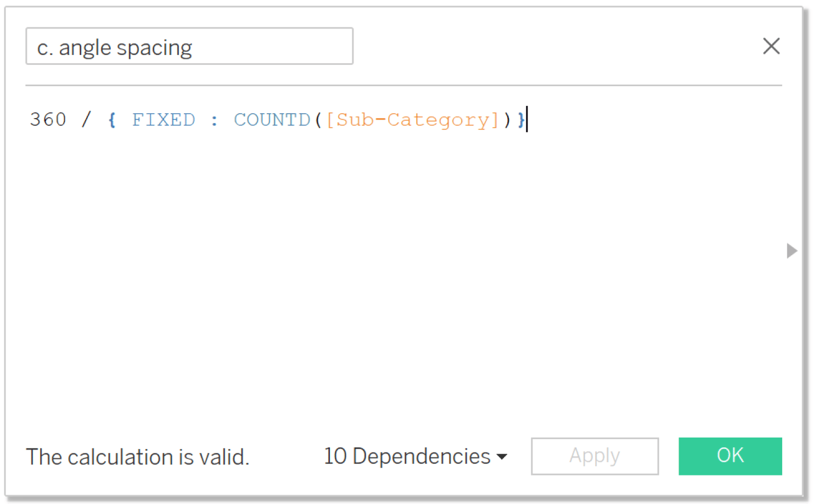The width and height of the screenshot is (813, 504).
Task: Click the closing curly brace in formula
Action: coord(520,120)
